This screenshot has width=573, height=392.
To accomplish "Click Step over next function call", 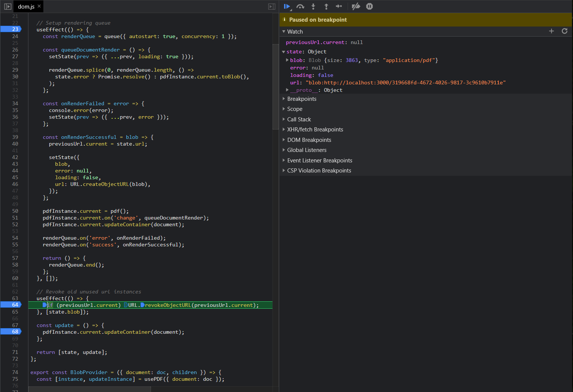I will [x=300, y=6].
